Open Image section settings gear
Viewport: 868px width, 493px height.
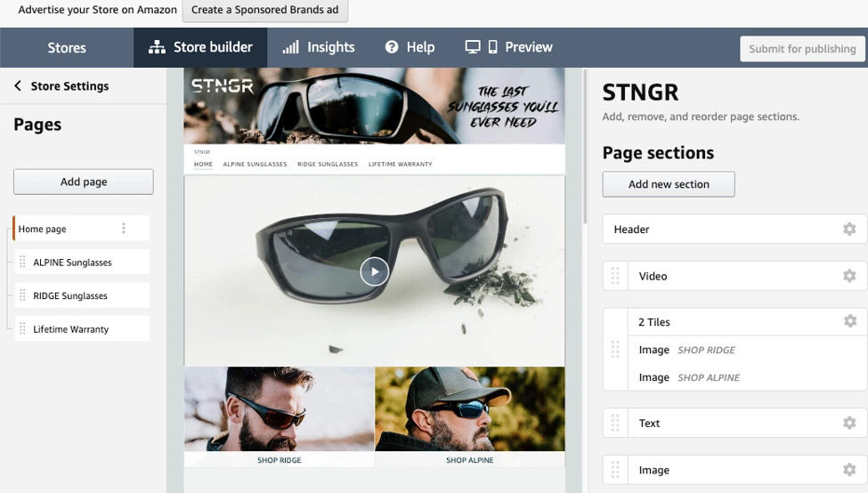(849, 470)
